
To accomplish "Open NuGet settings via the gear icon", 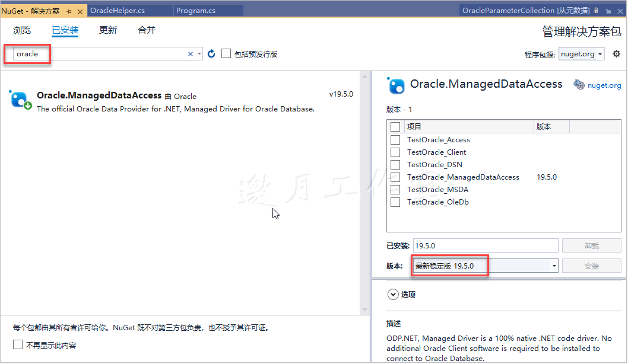I will pyautogui.click(x=617, y=53).
